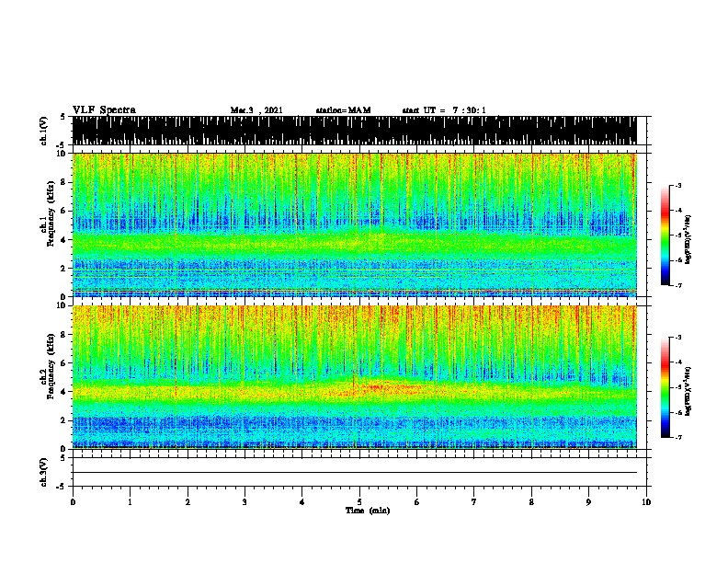Click the "9" tick on the time axis

tap(588, 502)
